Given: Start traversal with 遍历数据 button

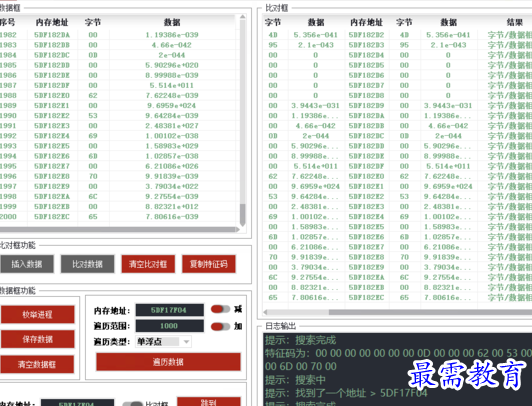Looking at the screenshot, I should pos(168,362).
